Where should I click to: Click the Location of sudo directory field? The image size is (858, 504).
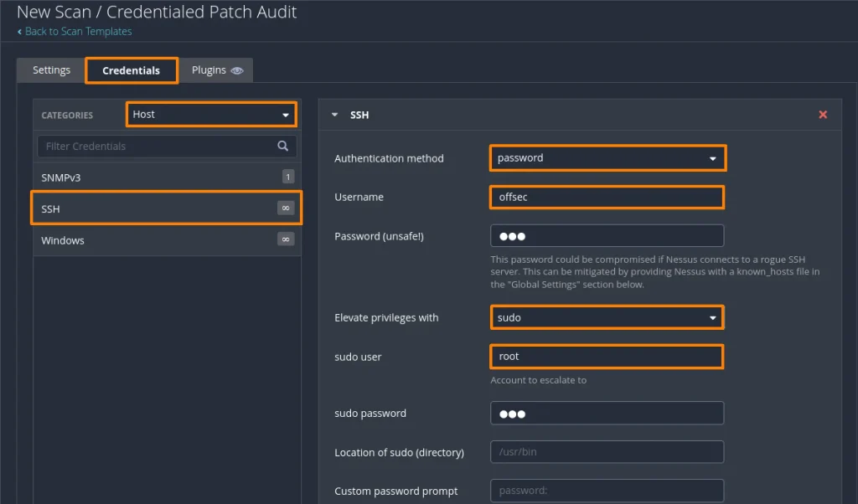[x=607, y=452]
